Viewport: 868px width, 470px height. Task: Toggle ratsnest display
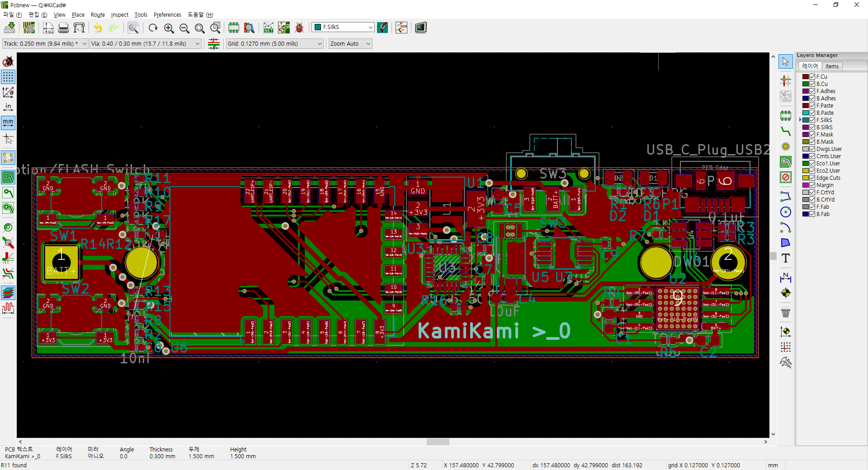tap(8, 158)
